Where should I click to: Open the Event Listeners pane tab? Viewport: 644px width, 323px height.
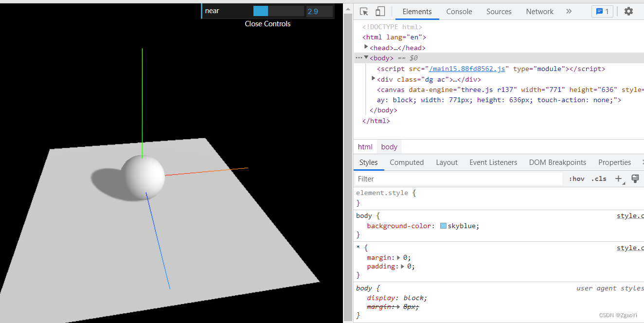point(493,162)
